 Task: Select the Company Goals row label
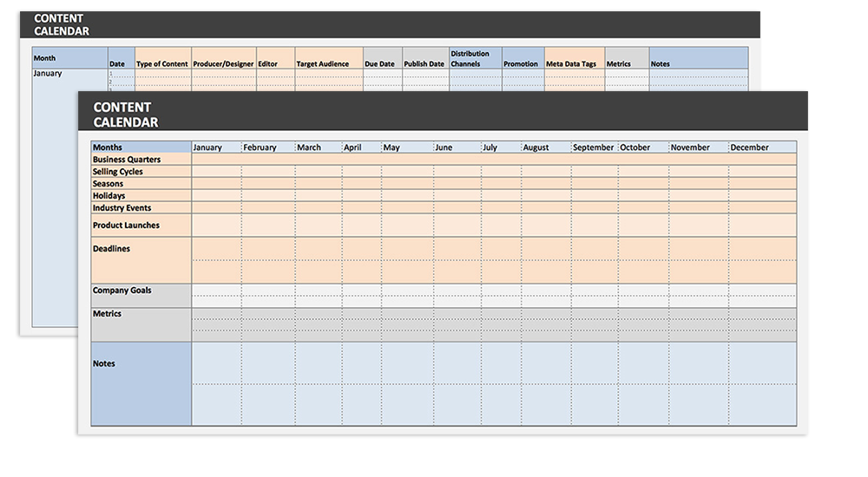[141, 296]
